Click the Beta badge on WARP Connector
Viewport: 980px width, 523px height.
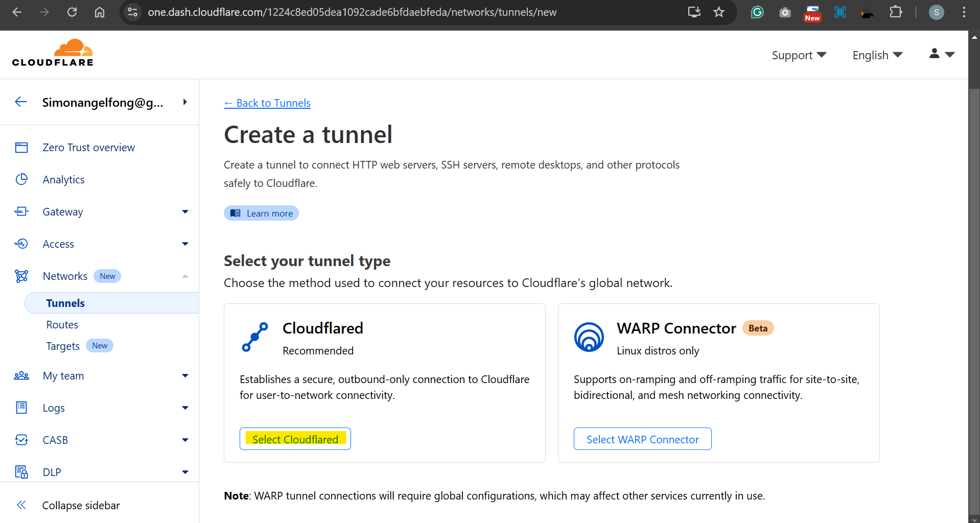pyautogui.click(x=758, y=328)
